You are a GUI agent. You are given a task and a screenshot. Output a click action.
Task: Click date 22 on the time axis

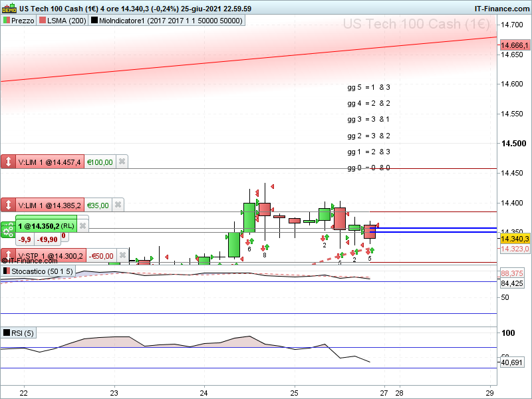[x=23, y=393]
